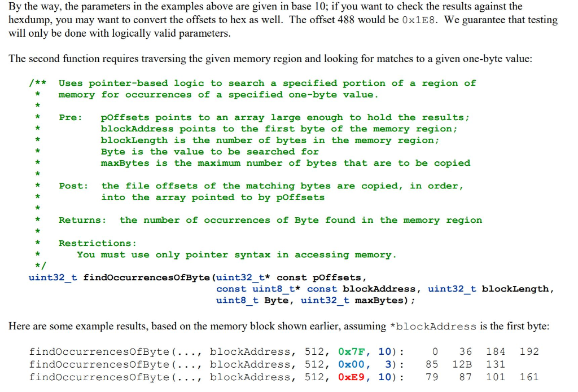Click the result value 12B in the second example
Image resolution: width=578 pixels, height=392 pixels.
pyautogui.click(x=465, y=364)
